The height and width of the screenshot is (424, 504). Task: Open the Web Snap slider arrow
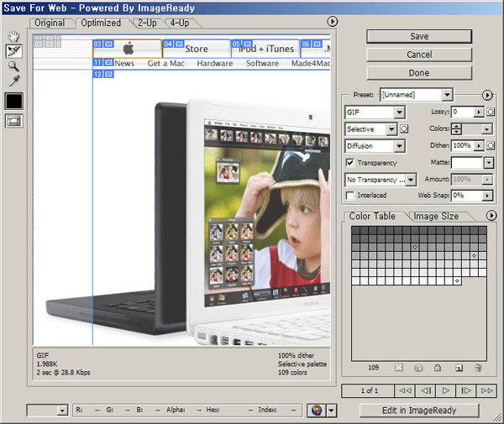[x=487, y=196]
